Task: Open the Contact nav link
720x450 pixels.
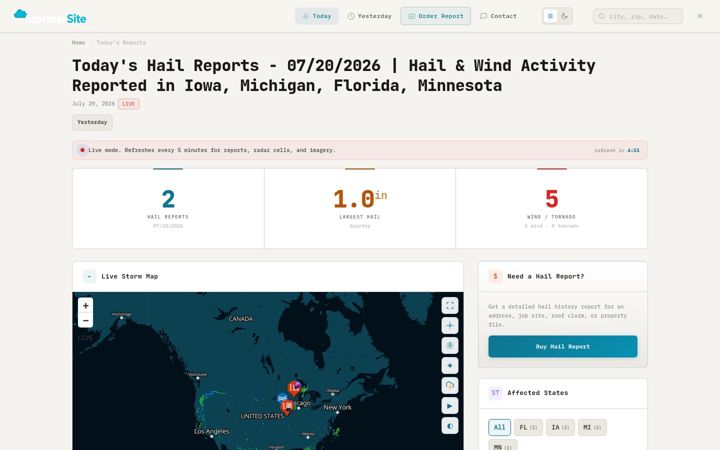Action: (x=499, y=16)
